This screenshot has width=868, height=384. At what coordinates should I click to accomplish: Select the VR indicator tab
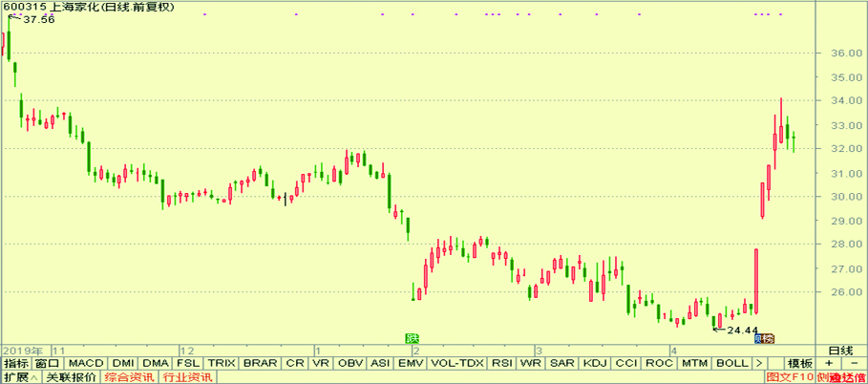pos(321,364)
